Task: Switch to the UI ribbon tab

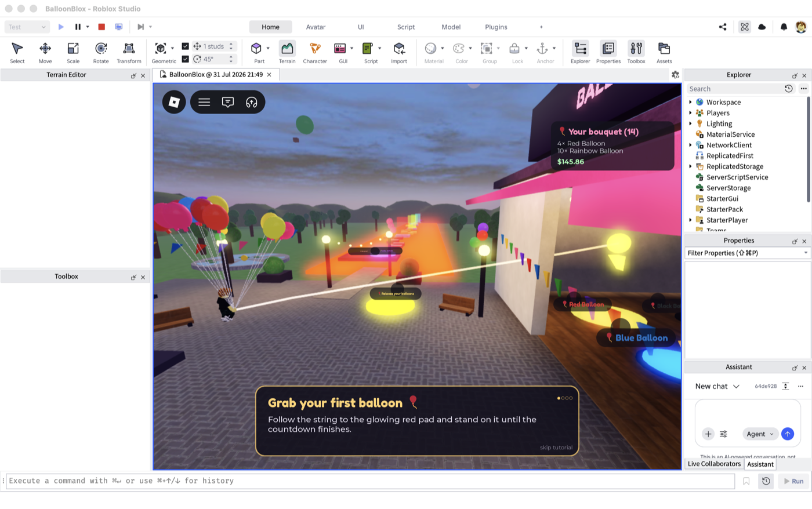Action: point(361,27)
